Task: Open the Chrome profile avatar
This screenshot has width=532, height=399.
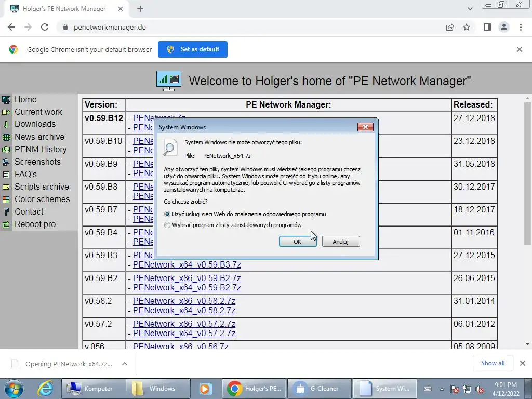Action: click(x=504, y=27)
